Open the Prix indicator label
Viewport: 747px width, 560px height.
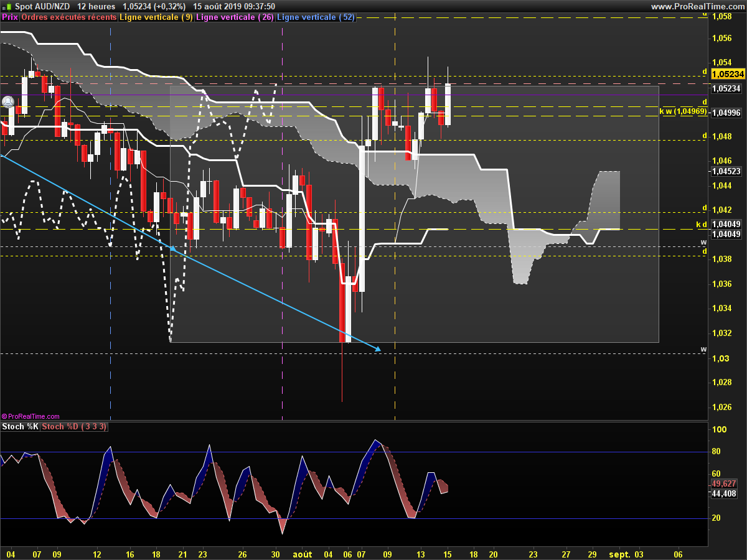10,17
